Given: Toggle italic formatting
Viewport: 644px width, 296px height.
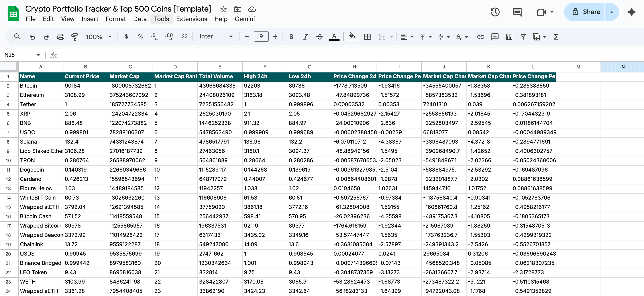Looking at the screenshot, I should (x=305, y=37).
